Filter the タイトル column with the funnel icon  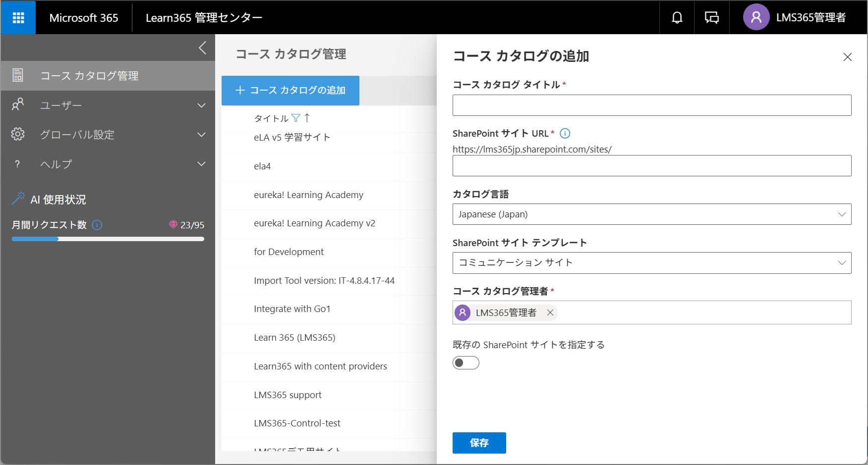[x=296, y=118]
